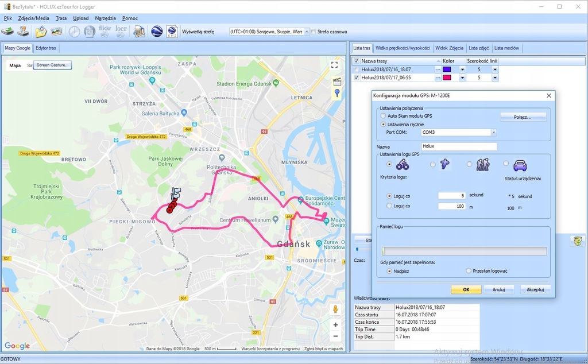Click the flag marker on the map track
The image size is (588, 364).
point(176,193)
